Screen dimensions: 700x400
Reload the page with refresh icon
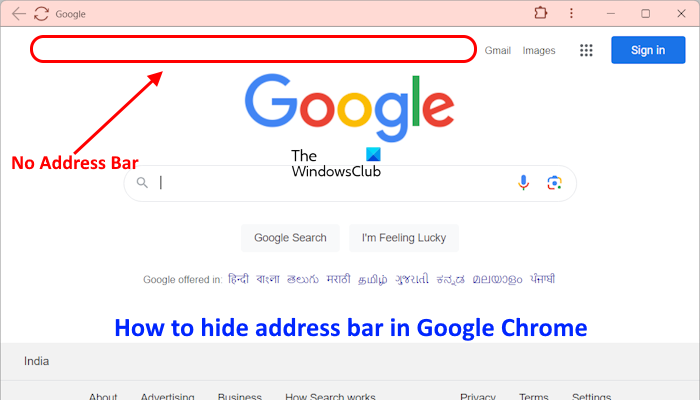pyautogui.click(x=42, y=14)
